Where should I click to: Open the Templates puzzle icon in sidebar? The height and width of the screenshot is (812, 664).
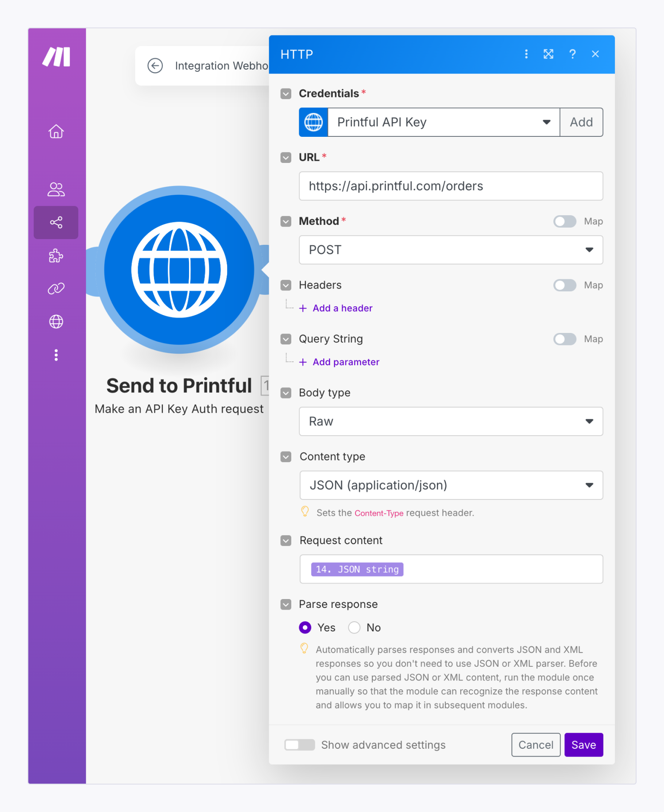(56, 255)
